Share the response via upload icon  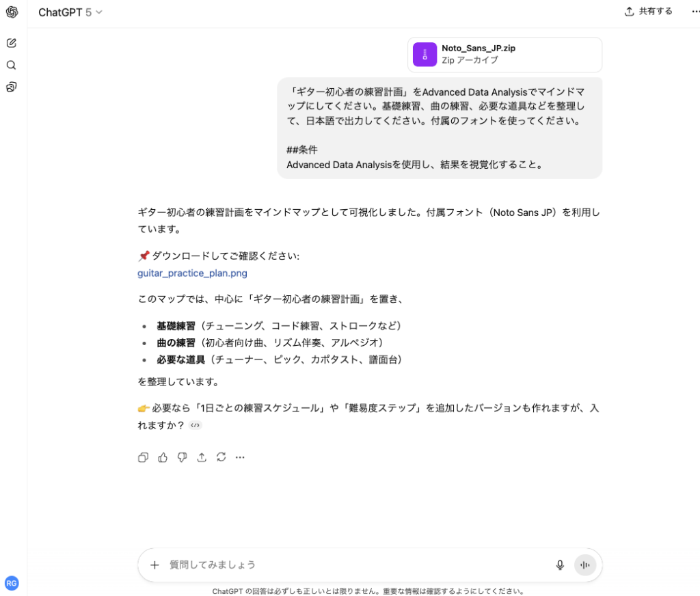pos(202,457)
